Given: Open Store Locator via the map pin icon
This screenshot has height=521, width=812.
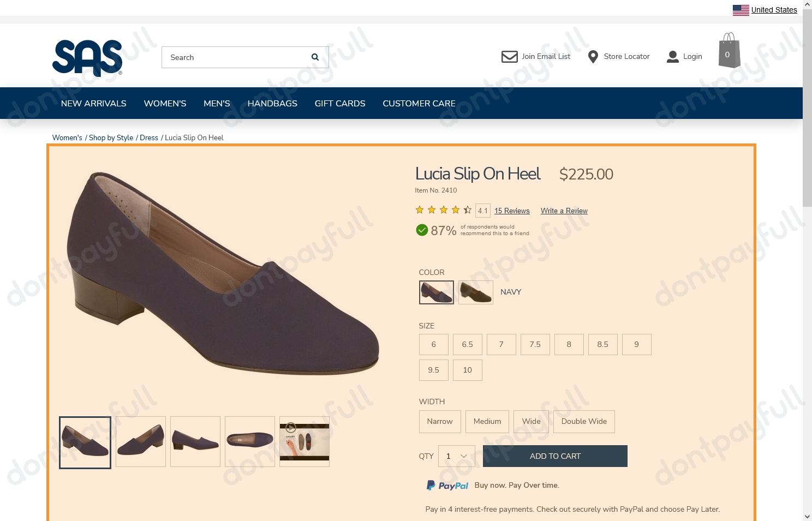Looking at the screenshot, I should click(593, 56).
